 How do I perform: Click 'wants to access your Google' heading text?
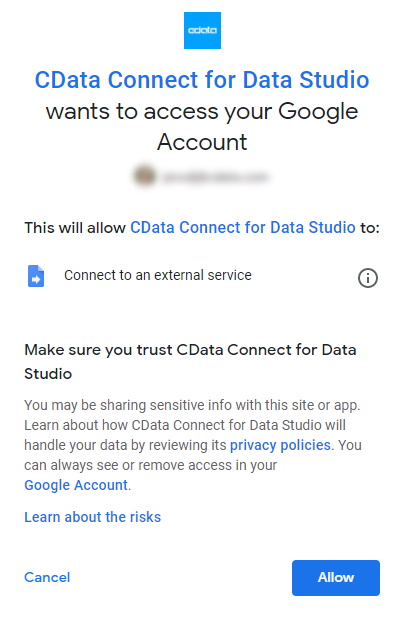(x=202, y=111)
